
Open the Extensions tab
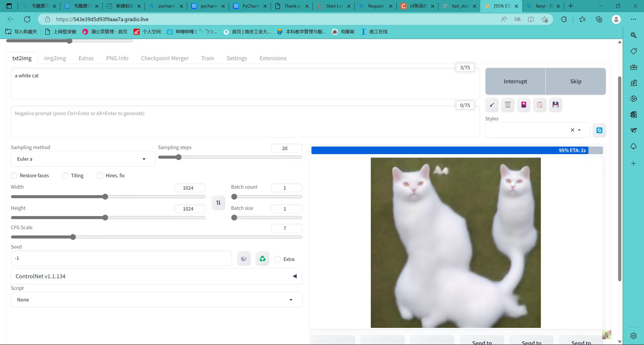click(x=273, y=58)
